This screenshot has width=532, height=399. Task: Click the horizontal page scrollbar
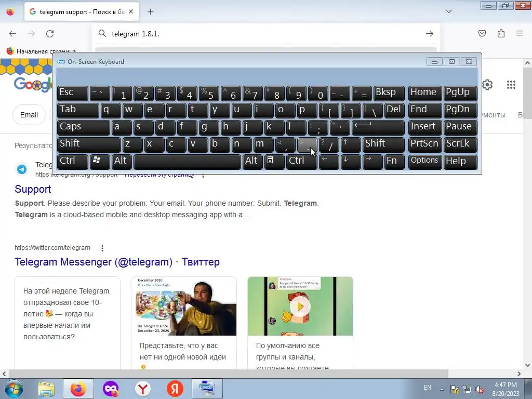coord(228,374)
